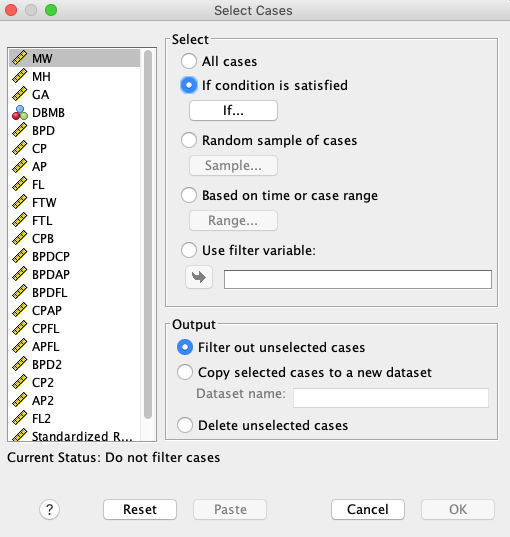
Task: Click the variable list scrollbar
Action: pos(148,235)
